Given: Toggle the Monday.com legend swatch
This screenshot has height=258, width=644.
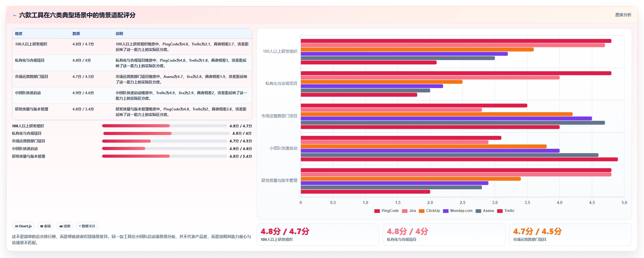Looking at the screenshot, I should pos(446,211).
